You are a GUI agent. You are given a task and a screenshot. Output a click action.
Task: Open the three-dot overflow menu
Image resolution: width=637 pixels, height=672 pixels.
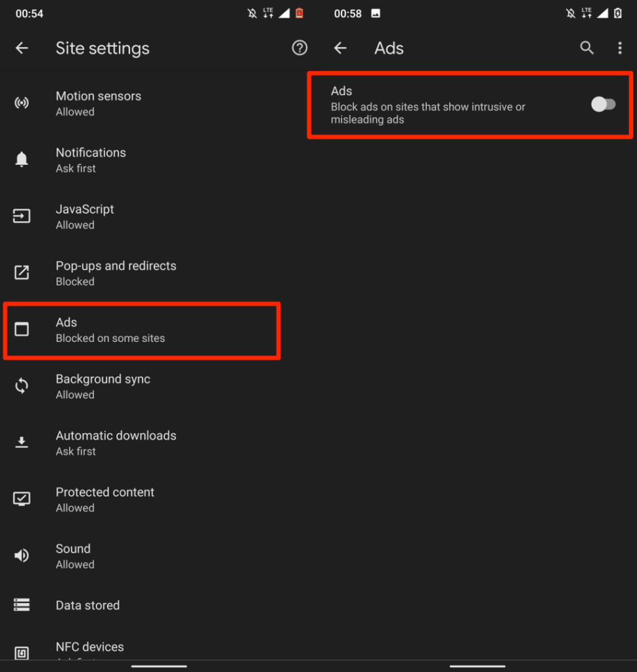pos(619,48)
